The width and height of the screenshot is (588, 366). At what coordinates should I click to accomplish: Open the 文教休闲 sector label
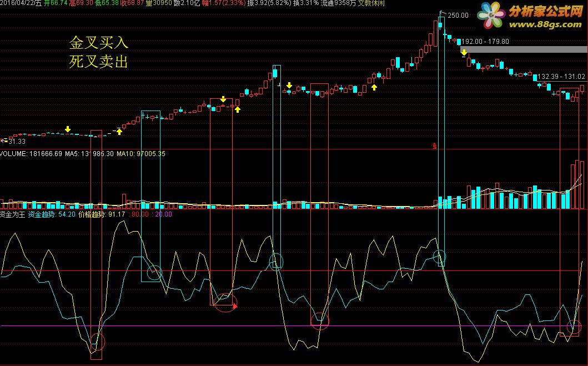371,3
